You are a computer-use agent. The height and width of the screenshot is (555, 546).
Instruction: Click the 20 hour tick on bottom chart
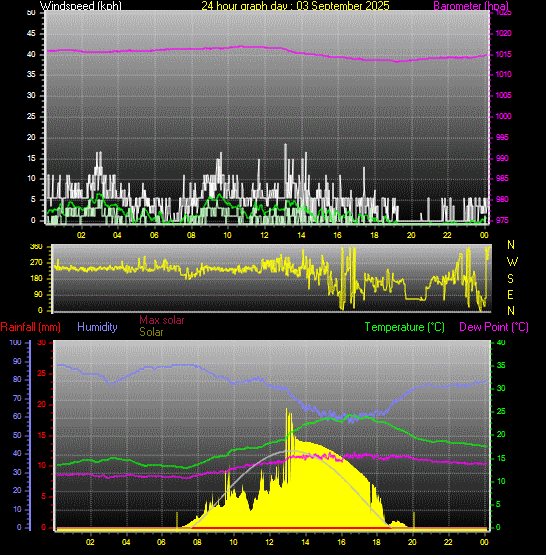coord(412,542)
